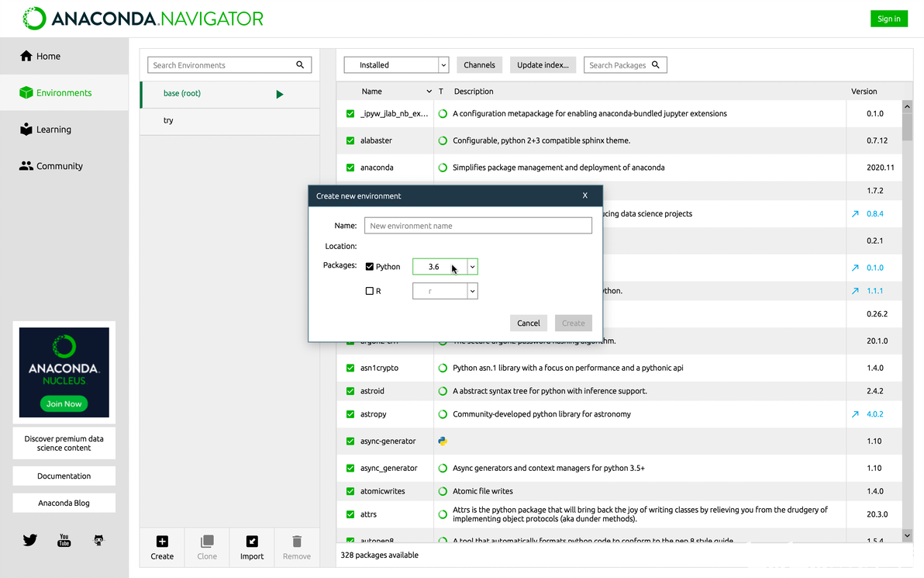Click the Home house icon
Viewport: 924px width, 578px height.
click(x=26, y=56)
